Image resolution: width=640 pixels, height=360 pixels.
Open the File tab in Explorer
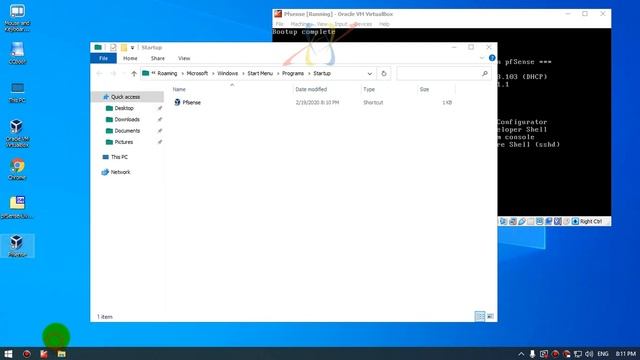click(103, 58)
